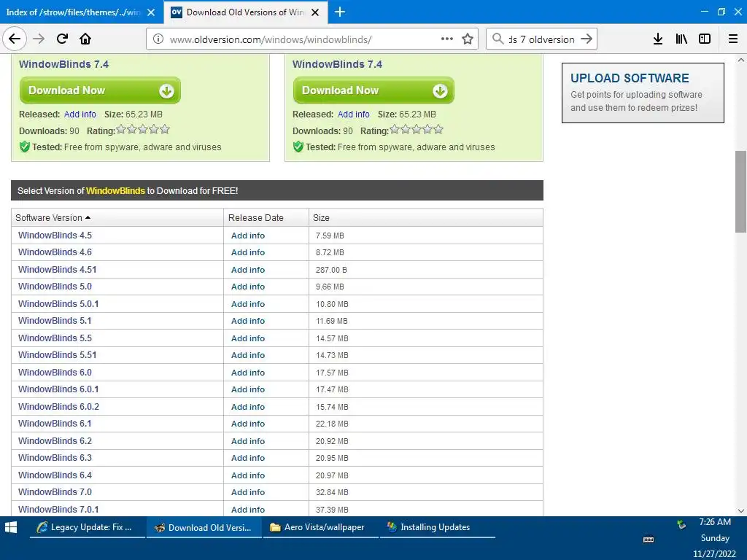This screenshot has height=560, width=747.
Task: Go back to the previous page
Action: point(15,39)
